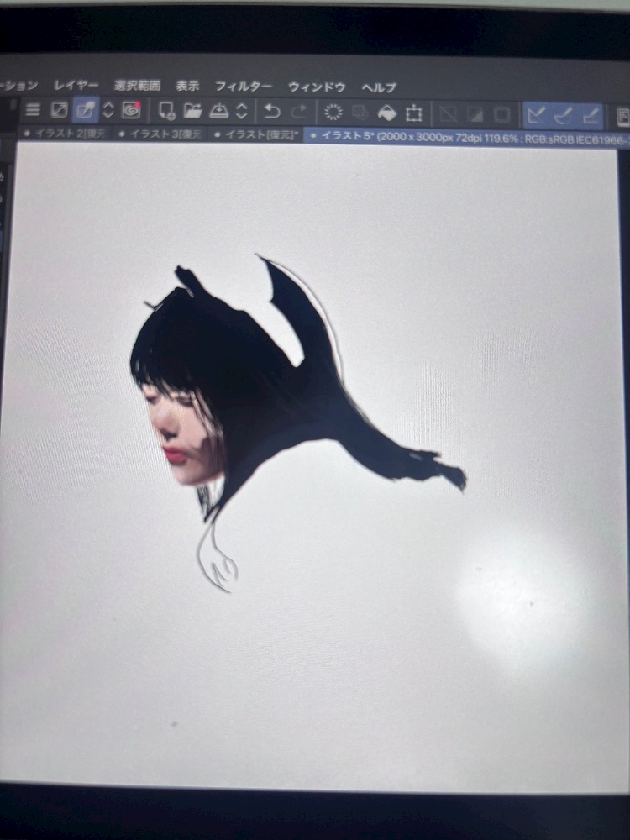The height and width of the screenshot is (840, 630).
Task: Select the Scale/Rotate transform icon
Action: pyautogui.click(x=413, y=113)
